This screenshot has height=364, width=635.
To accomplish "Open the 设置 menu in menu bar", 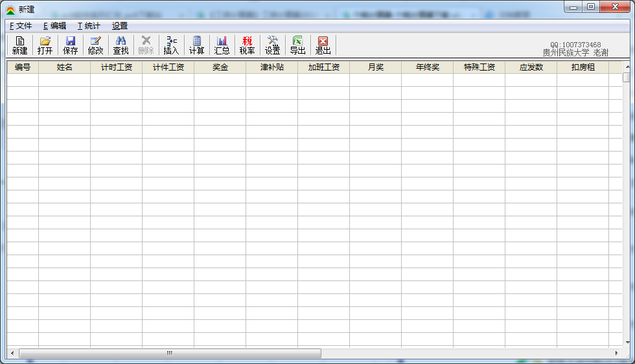I will (120, 26).
